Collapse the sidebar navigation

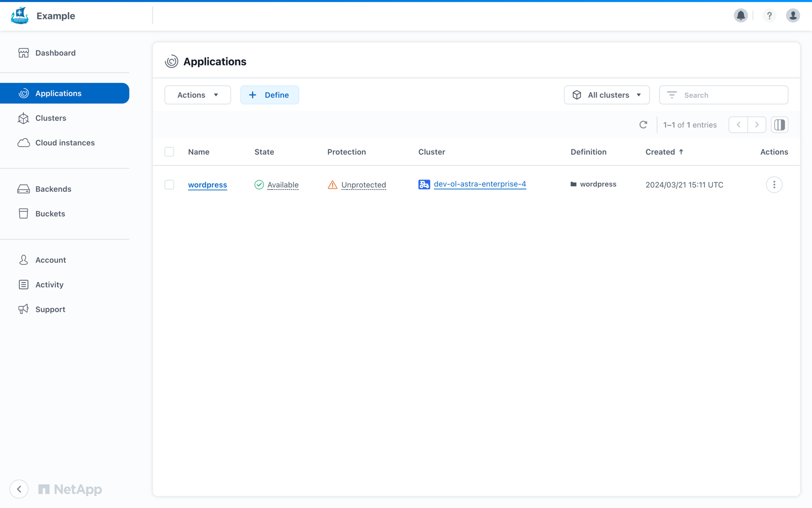(x=19, y=489)
